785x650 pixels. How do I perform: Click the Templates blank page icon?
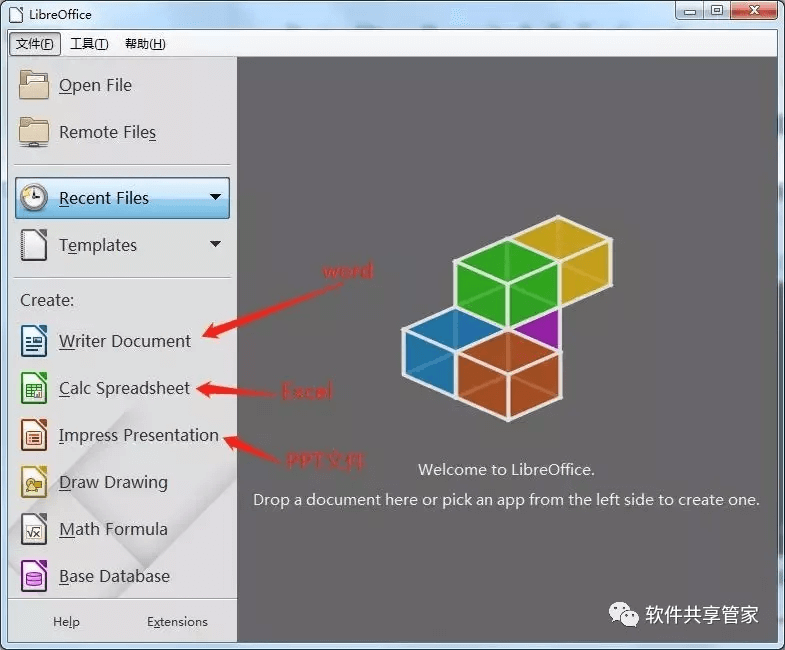[x=34, y=245]
